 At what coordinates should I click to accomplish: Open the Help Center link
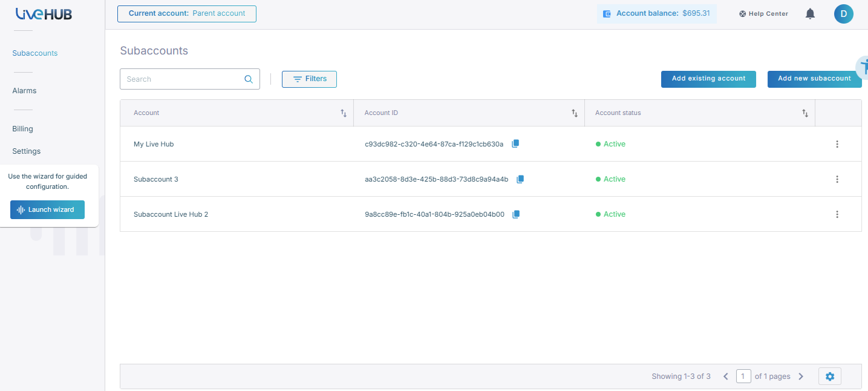pyautogui.click(x=763, y=14)
